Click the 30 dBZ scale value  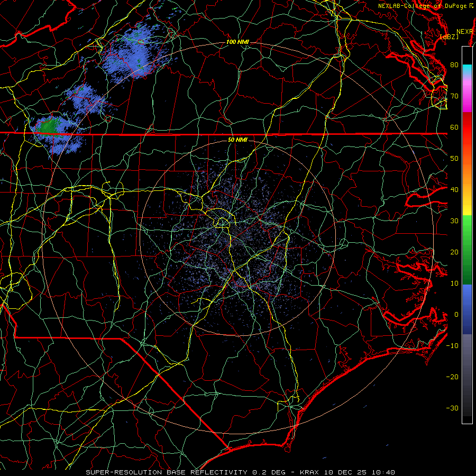pyautogui.click(x=454, y=221)
